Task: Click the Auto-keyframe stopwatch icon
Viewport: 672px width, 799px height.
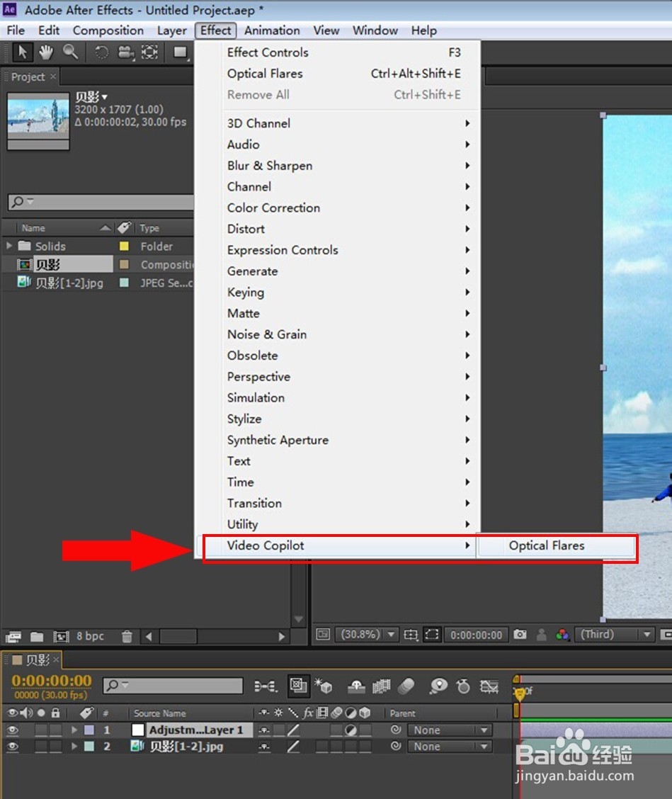Action: (x=463, y=686)
